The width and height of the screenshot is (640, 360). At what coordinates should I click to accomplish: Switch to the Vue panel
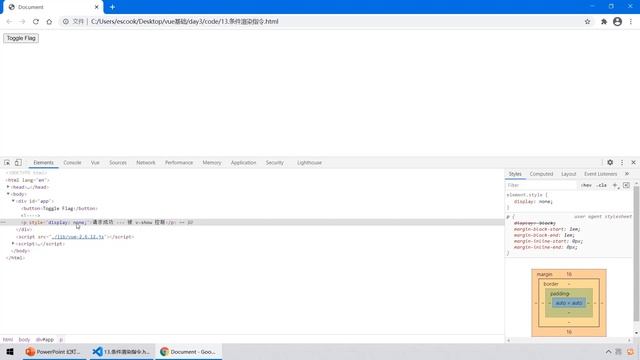[x=95, y=162]
